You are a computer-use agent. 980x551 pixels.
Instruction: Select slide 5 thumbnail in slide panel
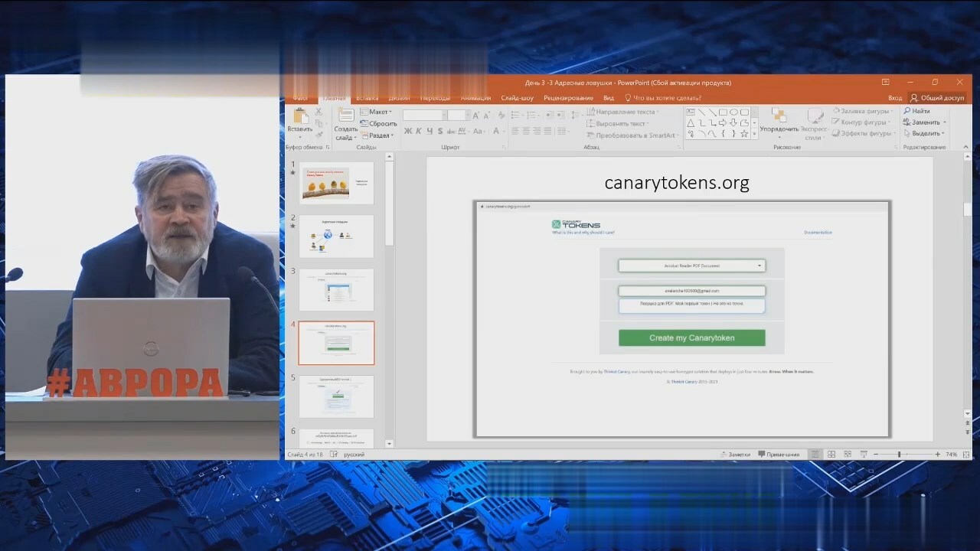pyautogui.click(x=336, y=396)
